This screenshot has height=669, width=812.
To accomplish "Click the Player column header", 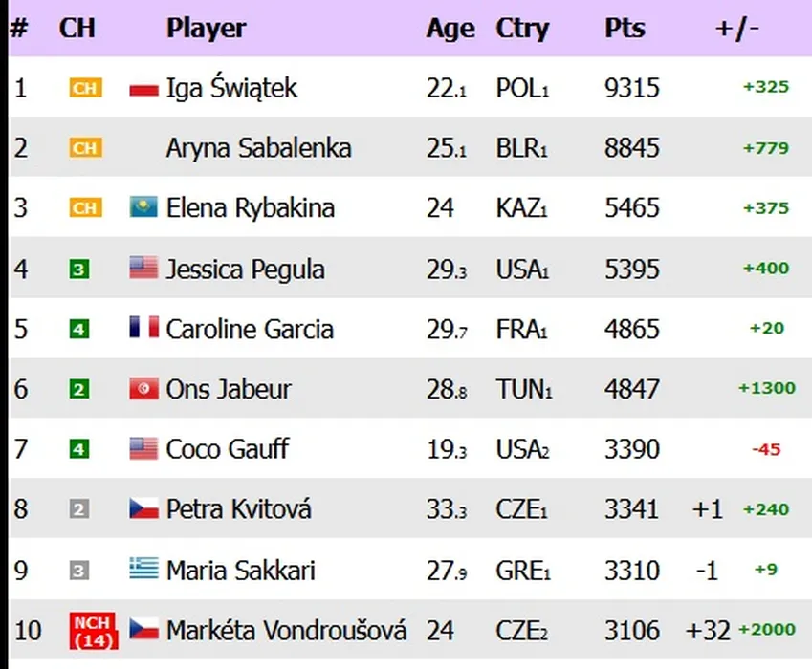I will pyautogui.click(x=206, y=29).
